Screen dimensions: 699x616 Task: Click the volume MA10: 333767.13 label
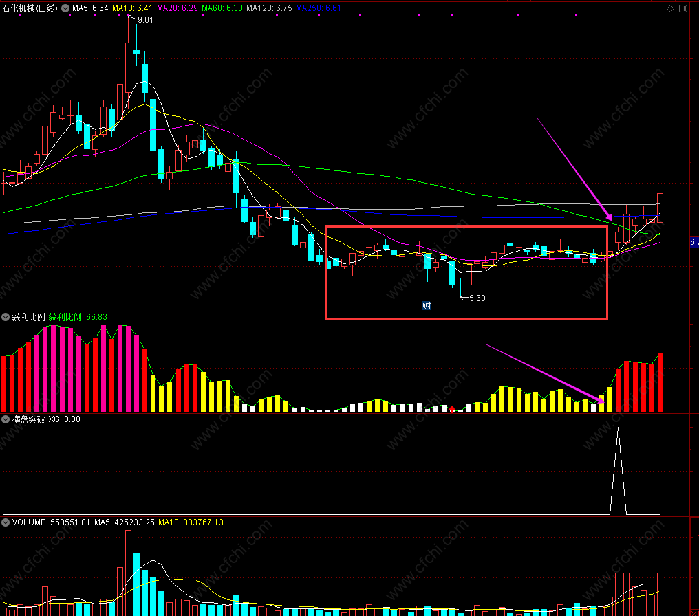(191, 522)
